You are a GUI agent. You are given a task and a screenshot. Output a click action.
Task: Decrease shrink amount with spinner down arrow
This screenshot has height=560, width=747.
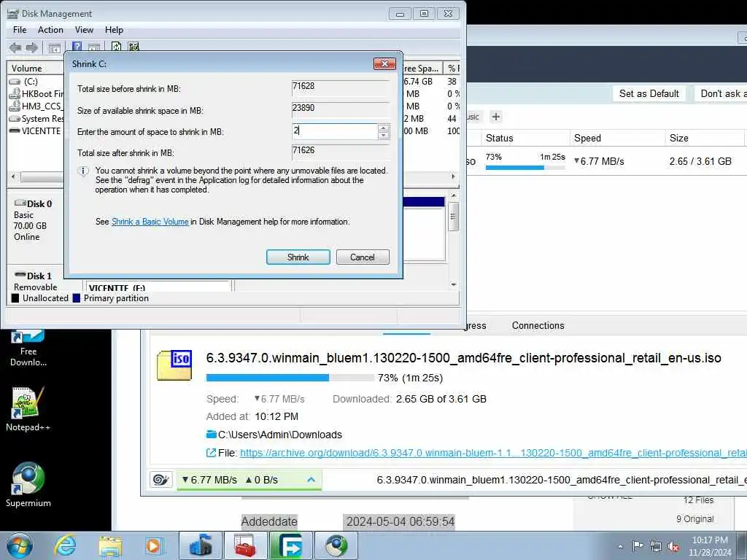384,135
